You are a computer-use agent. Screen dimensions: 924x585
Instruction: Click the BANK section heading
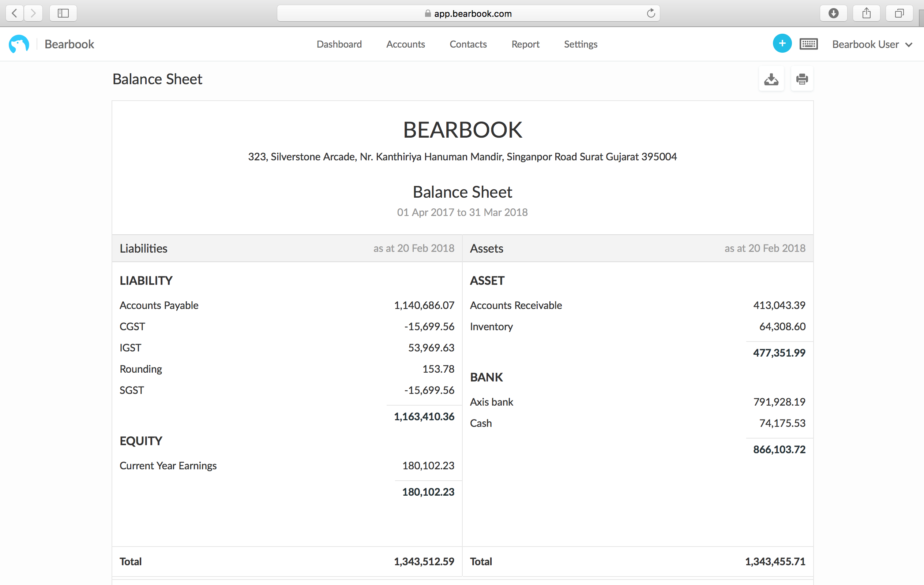click(x=486, y=377)
